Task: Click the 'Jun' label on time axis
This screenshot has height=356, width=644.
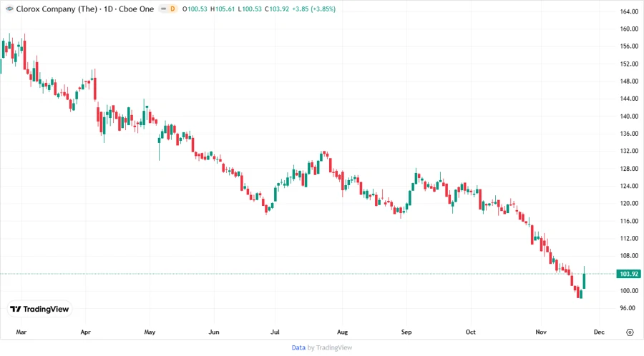Action: pyautogui.click(x=214, y=332)
